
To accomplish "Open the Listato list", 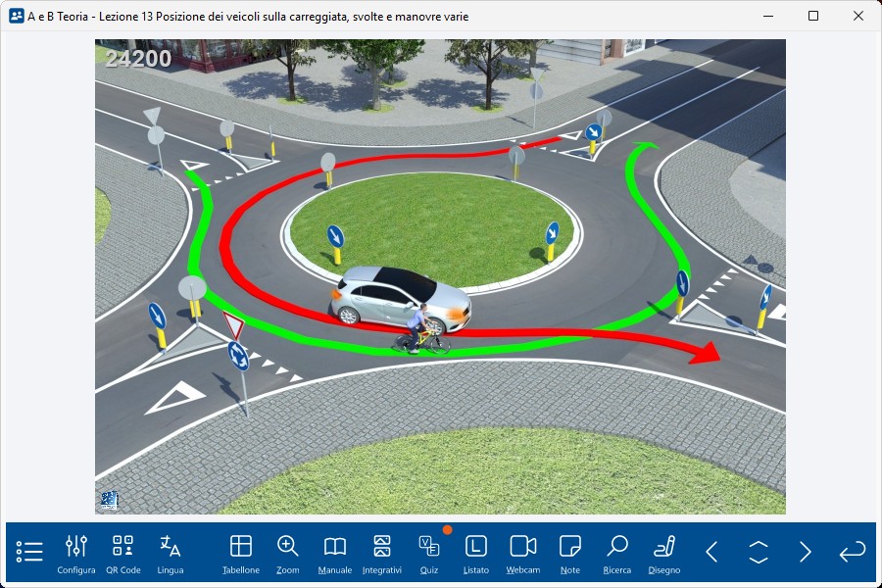I will 476,553.
